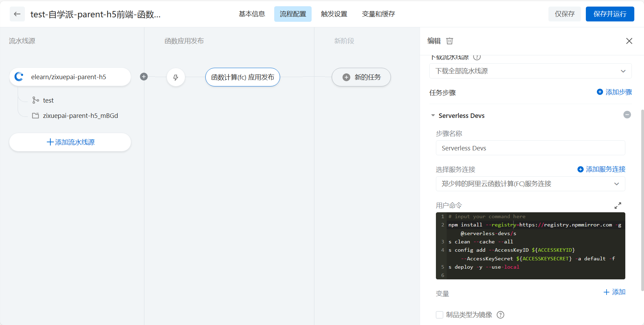
Task: Delete the task with the trash icon
Action: [449, 41]
